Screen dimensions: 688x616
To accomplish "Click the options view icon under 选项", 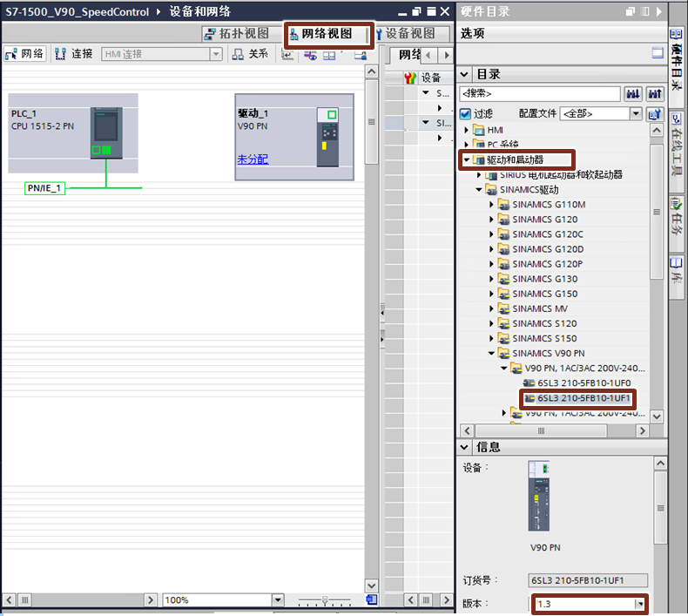I will pyautogui.click(x=658, y=53).
